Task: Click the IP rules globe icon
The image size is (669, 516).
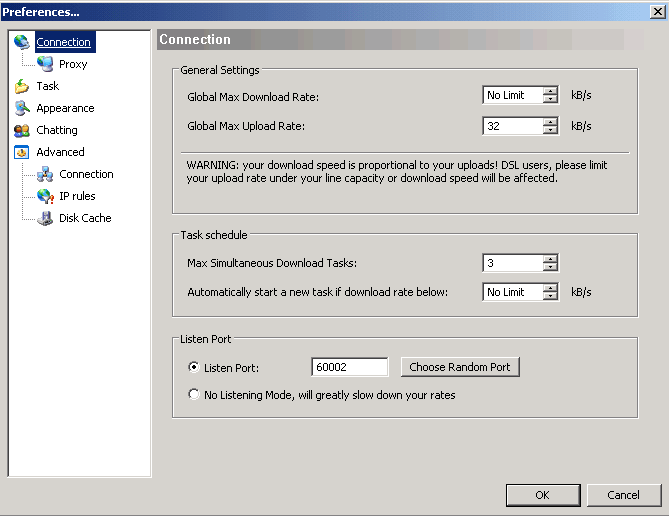Action: [45, 196]
